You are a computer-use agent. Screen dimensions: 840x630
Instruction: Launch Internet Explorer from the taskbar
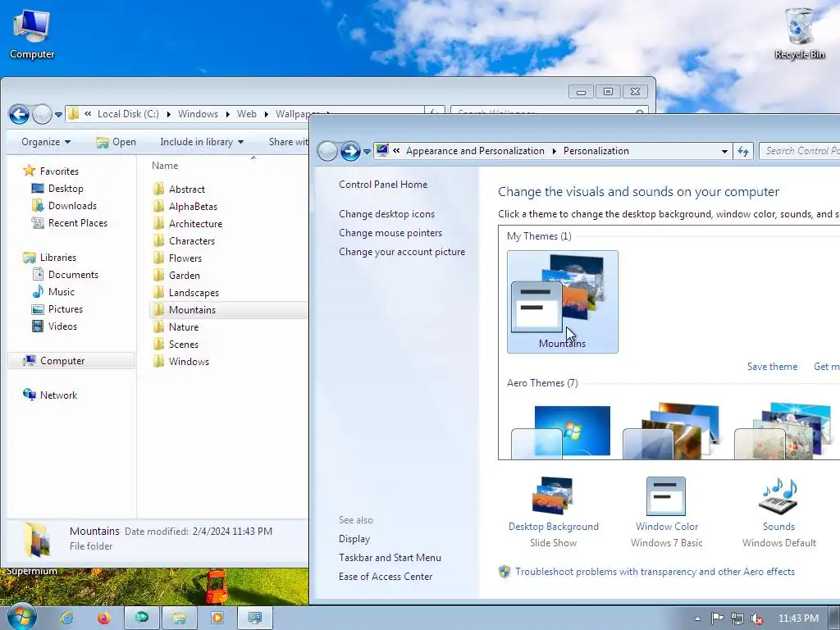pyautogui.click(x=66, y=619)
